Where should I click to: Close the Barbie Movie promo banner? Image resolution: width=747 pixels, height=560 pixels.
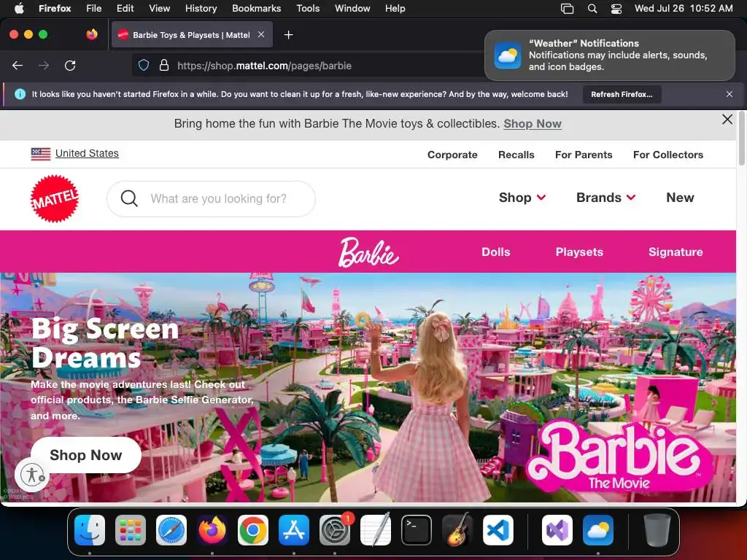pyautogui.click(x=727, y=120)
